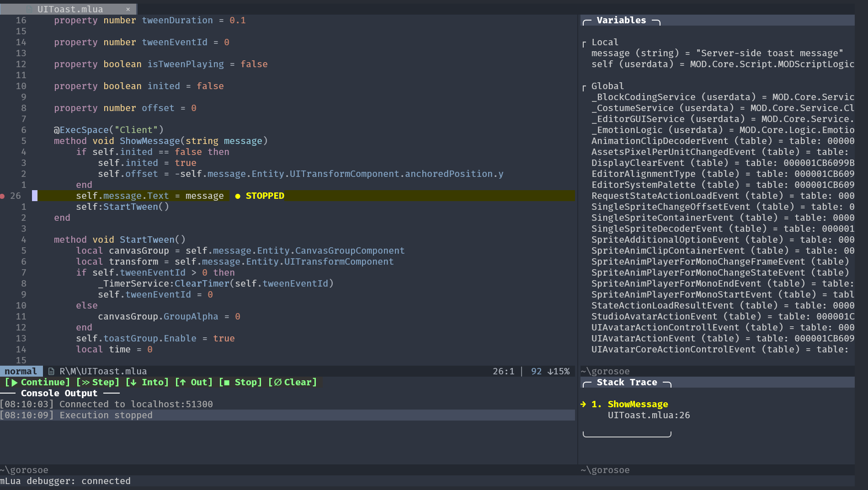Viewport: 868px width, 490px height.
Task: Resume execution via the Continue button
Action: click(37, 382)
